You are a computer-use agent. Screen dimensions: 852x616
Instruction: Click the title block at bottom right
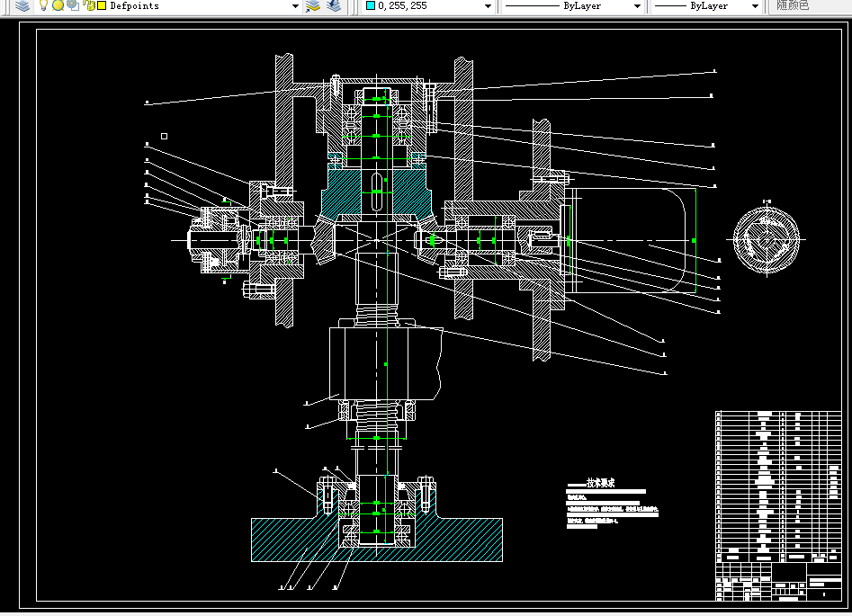click(x=777, y=582)
